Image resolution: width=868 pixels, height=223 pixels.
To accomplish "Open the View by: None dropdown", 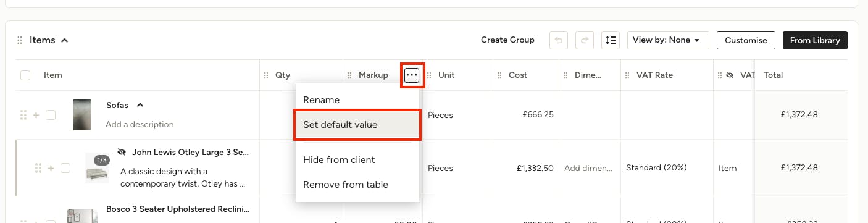I will point(668,40).
